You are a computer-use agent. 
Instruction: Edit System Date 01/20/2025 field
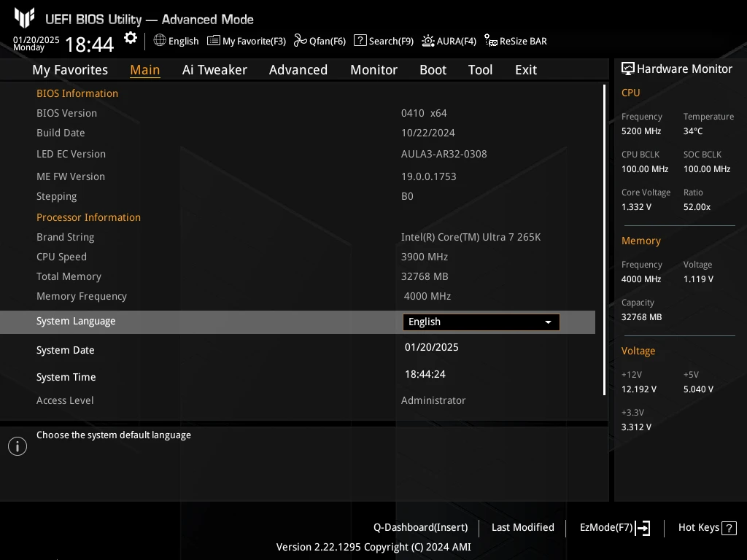(432, 347)
